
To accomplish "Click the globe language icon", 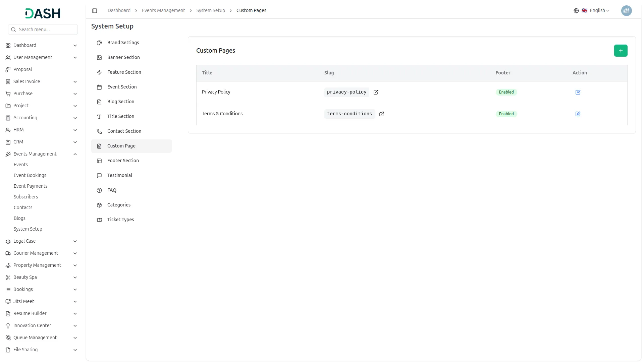I will (x=576, y=11).
